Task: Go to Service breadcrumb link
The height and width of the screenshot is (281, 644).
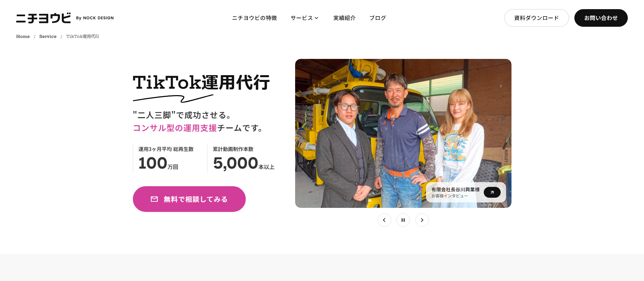Action: 48,36
